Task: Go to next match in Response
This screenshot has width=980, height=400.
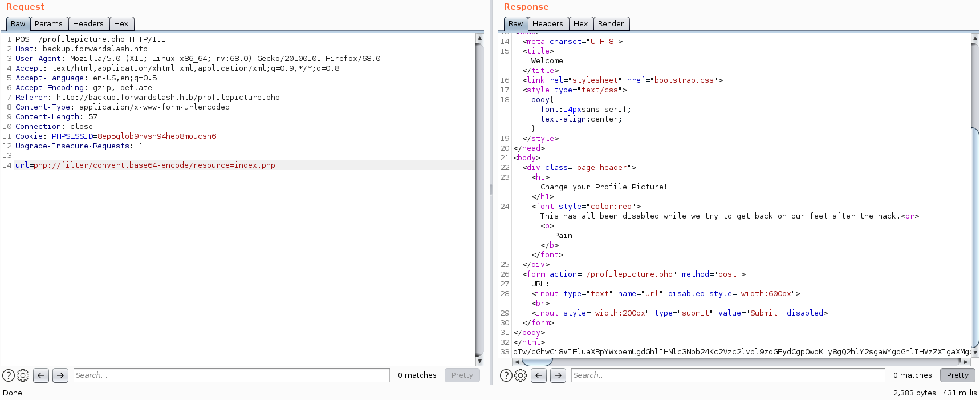Action: [558, 375]
